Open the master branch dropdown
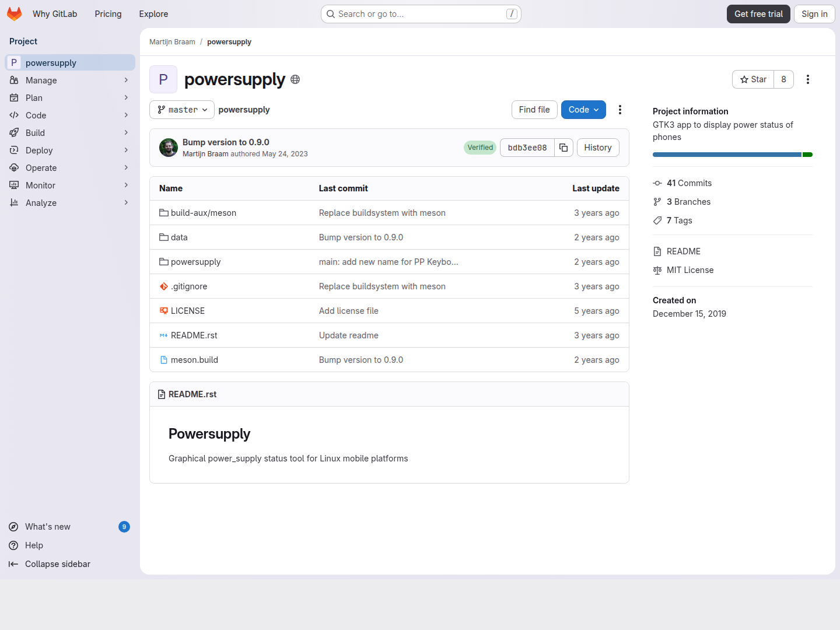 tap(182, 110)
